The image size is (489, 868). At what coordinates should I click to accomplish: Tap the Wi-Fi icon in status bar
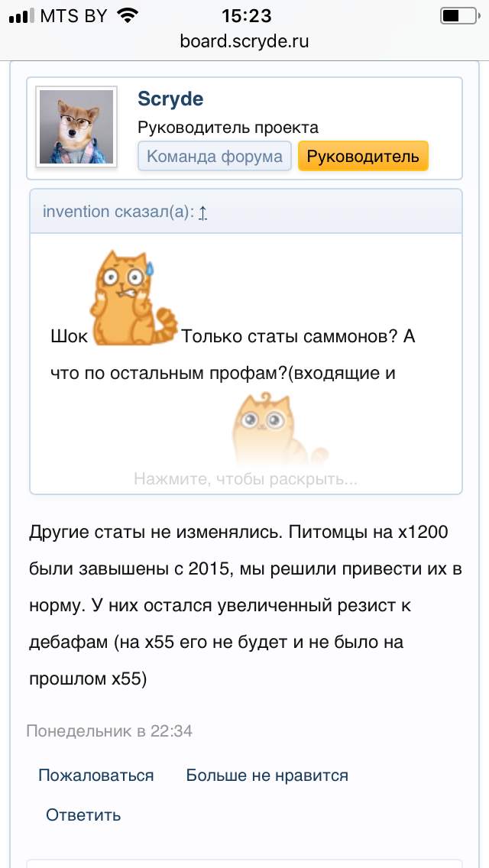coord(128,15)
